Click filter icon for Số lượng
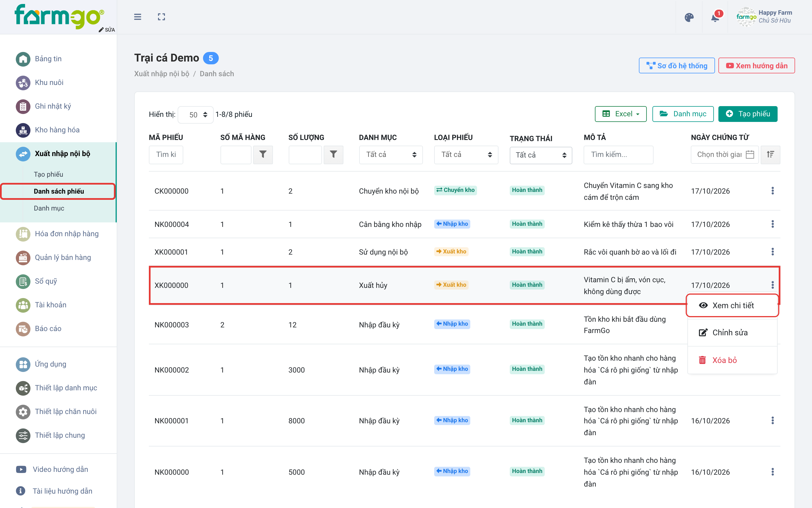Viewport: 812px width, 508px height. click(333, 155)
